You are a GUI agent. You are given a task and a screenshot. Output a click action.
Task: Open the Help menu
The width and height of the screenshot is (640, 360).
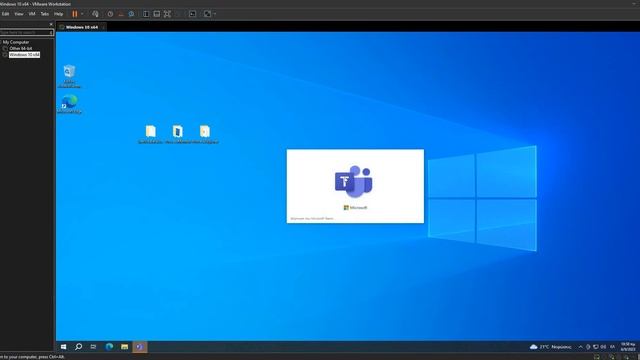point(58,14)
